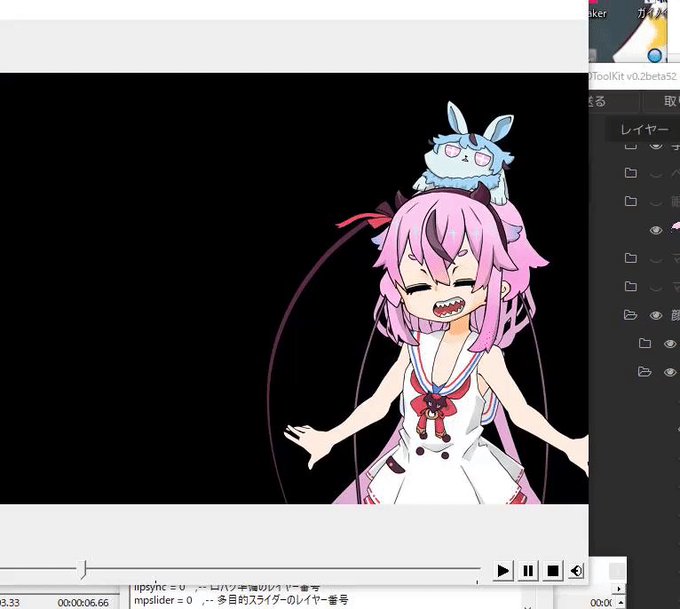Hide the open subfolder nested under 顔
The image size is (680, 609).
(x=670, y=372)
